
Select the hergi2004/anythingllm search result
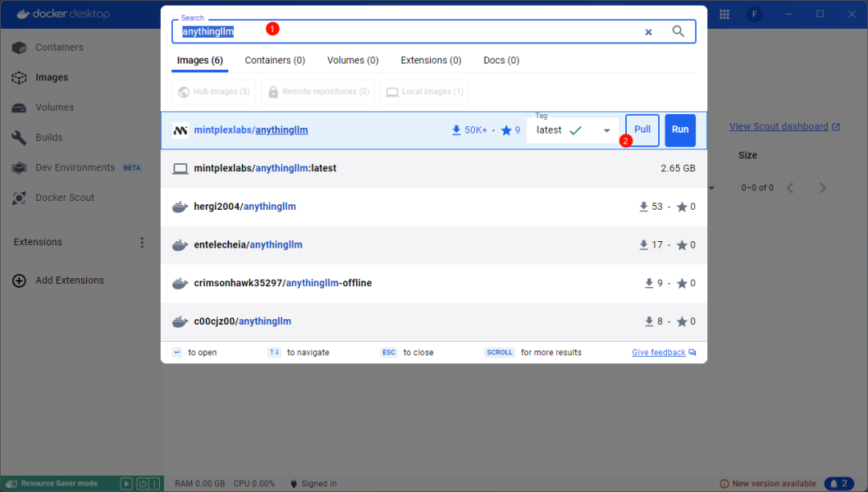245,207
